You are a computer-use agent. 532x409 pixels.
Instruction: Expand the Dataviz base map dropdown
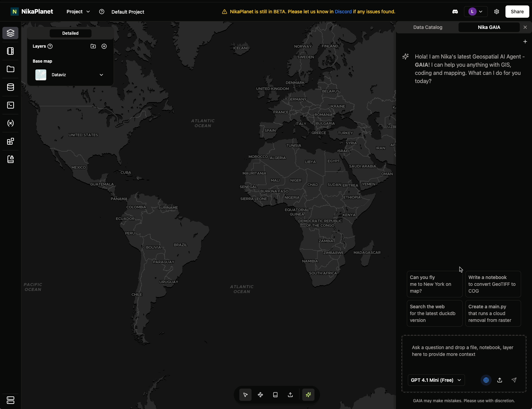[x=101, y=75]
